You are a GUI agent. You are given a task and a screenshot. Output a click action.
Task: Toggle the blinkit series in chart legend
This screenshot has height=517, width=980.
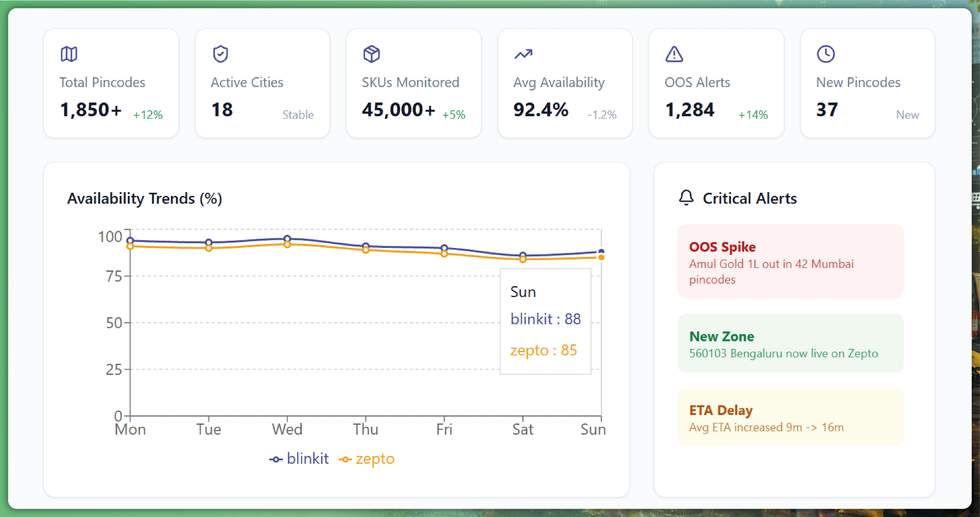(299, 459)
